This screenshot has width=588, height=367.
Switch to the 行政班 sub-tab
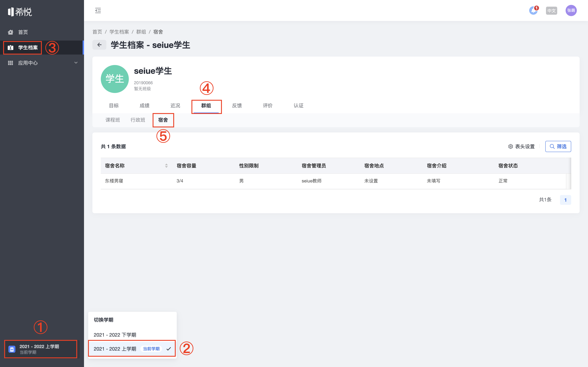coord(138,120)
